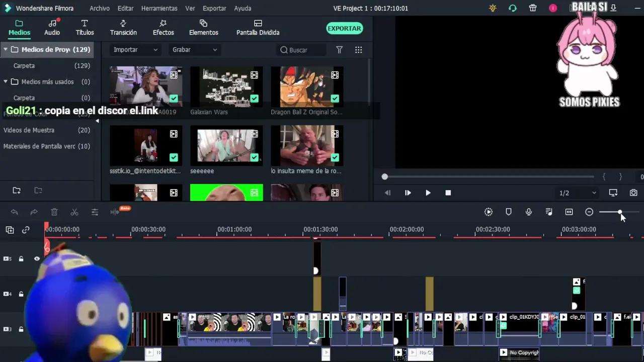Click the Stop button in preview
Screen dimensions: 644x362
(448, 193)
